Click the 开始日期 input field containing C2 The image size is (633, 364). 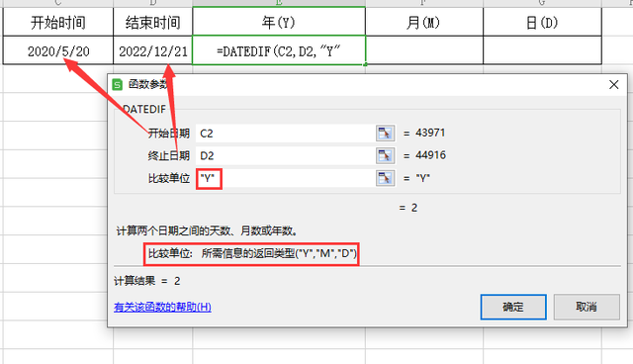click(x=286, y=134)
